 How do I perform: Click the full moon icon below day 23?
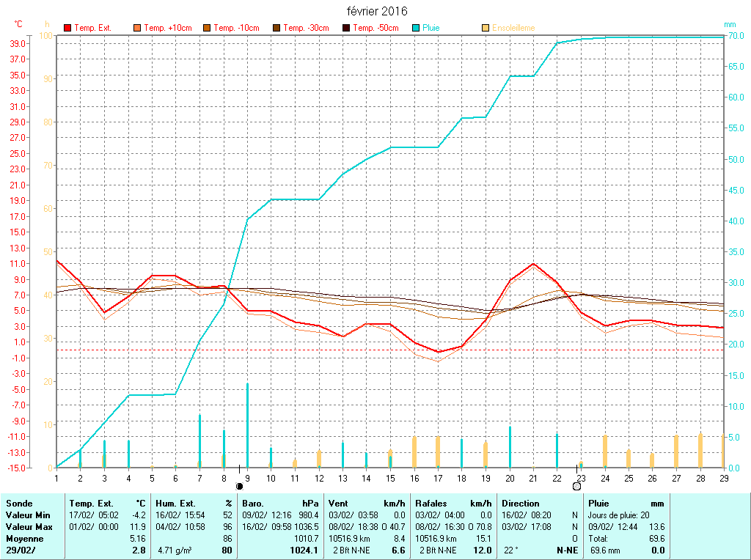click(577, 486)
